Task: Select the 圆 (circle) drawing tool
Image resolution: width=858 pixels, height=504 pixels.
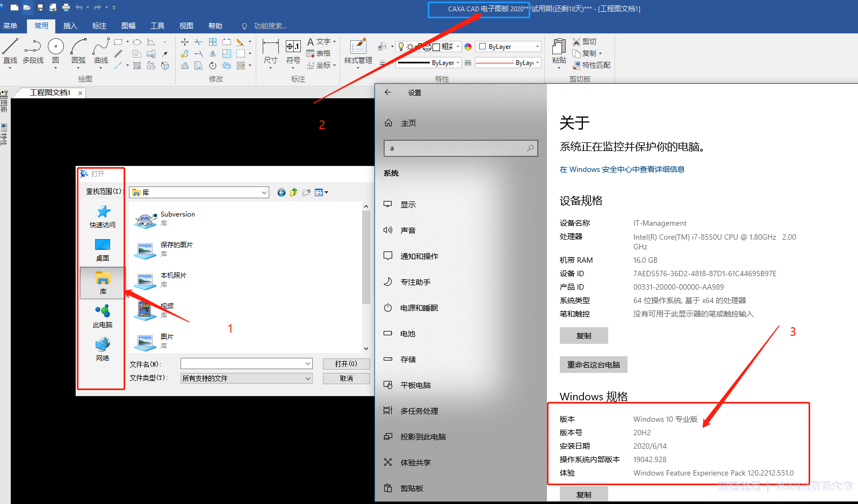Action: 55,51
